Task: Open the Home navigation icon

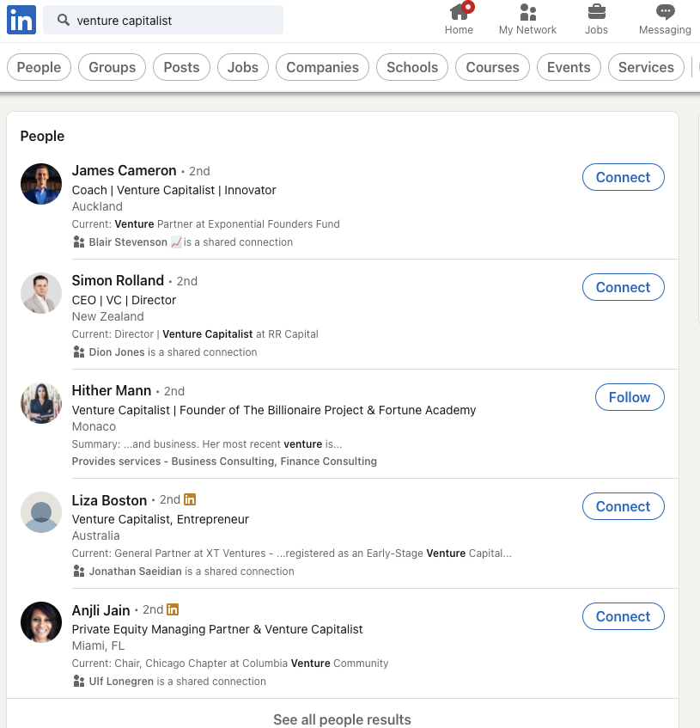Action: point(459,12)
